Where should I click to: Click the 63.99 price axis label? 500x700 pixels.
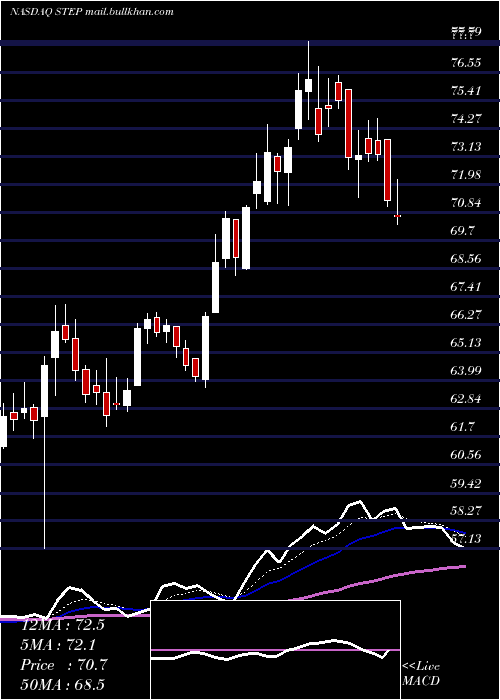[466, 370]
